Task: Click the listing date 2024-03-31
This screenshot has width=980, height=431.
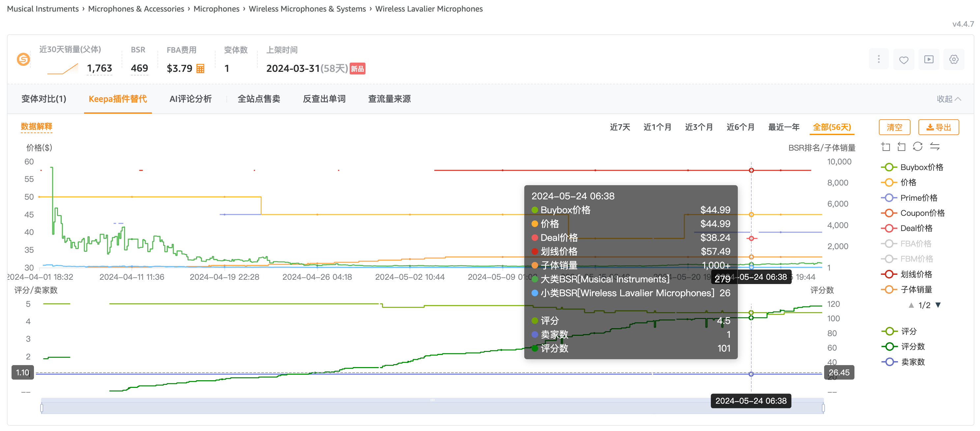Action: [x=293, y=69]
